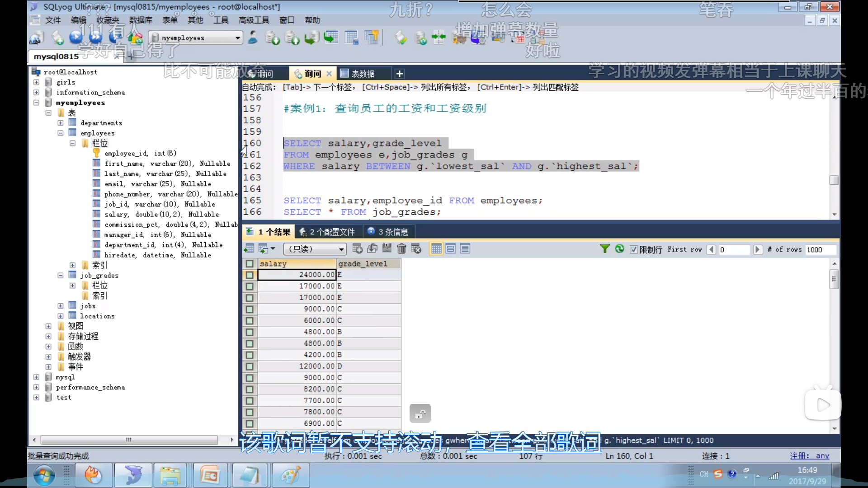Screen dimensions: 868x488
Task: Expand the jobs table node
Action: pyautogui.click(x=61, y=306)
